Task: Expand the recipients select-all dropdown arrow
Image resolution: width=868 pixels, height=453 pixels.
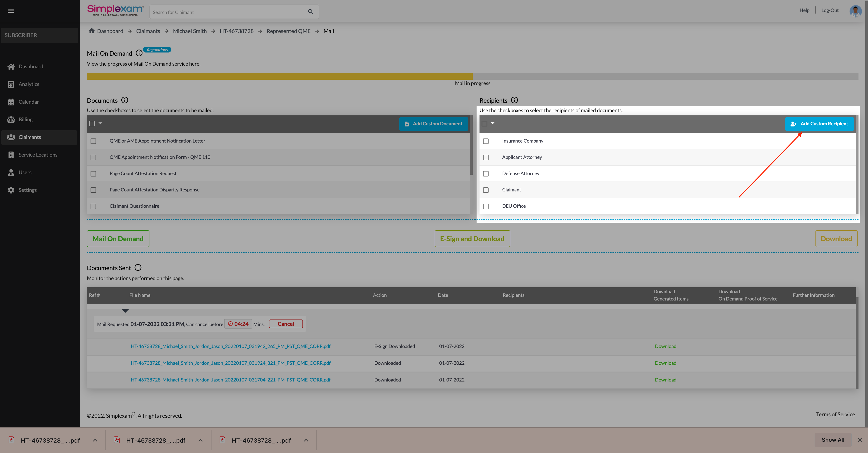Action: [493, 123]
